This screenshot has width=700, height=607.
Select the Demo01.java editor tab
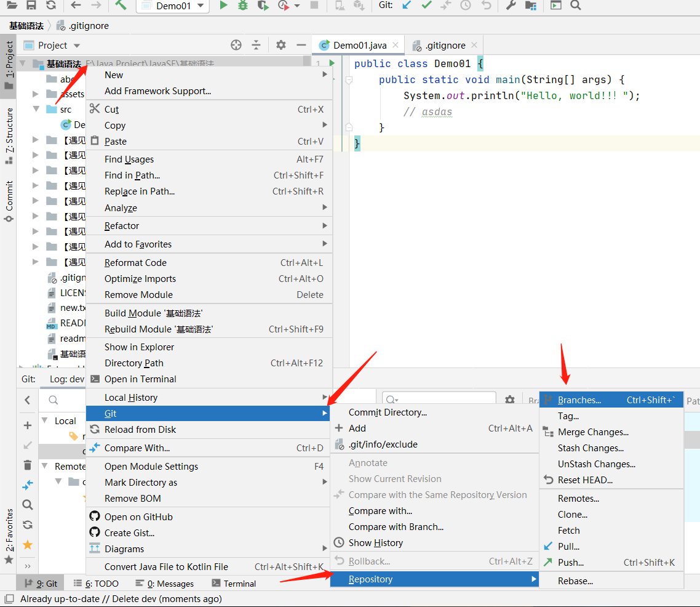[x=359, y=45]
